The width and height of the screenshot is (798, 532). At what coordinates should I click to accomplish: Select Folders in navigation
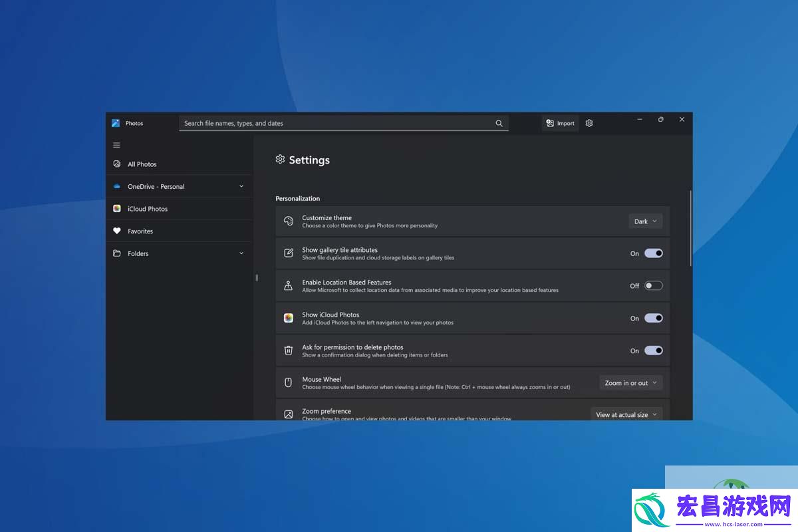pos(180,253)
